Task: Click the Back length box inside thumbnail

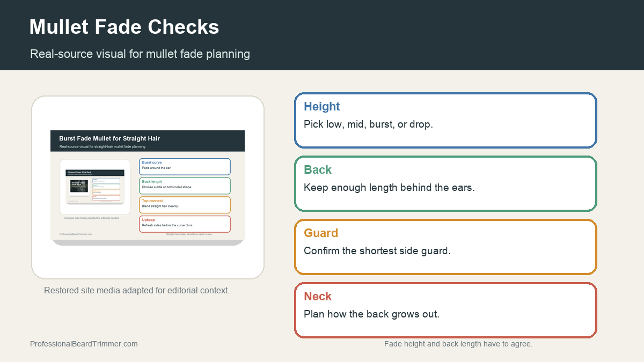Action: coord(185,186)
